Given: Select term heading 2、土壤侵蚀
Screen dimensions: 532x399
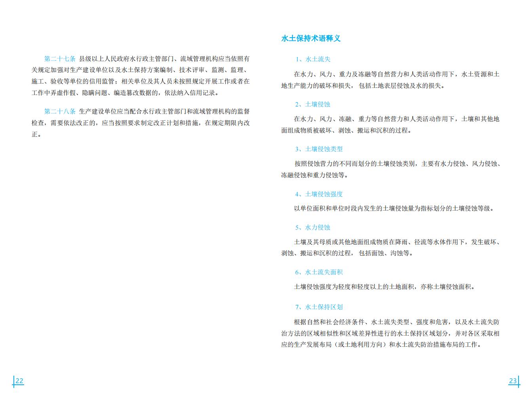Looking at the screenshot, I should [312, 104].
